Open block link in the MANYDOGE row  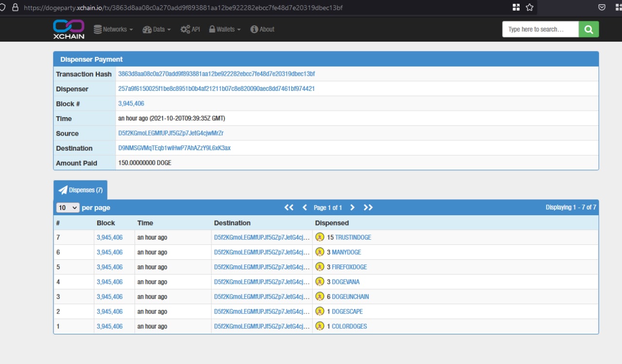[x=110, y=252]
